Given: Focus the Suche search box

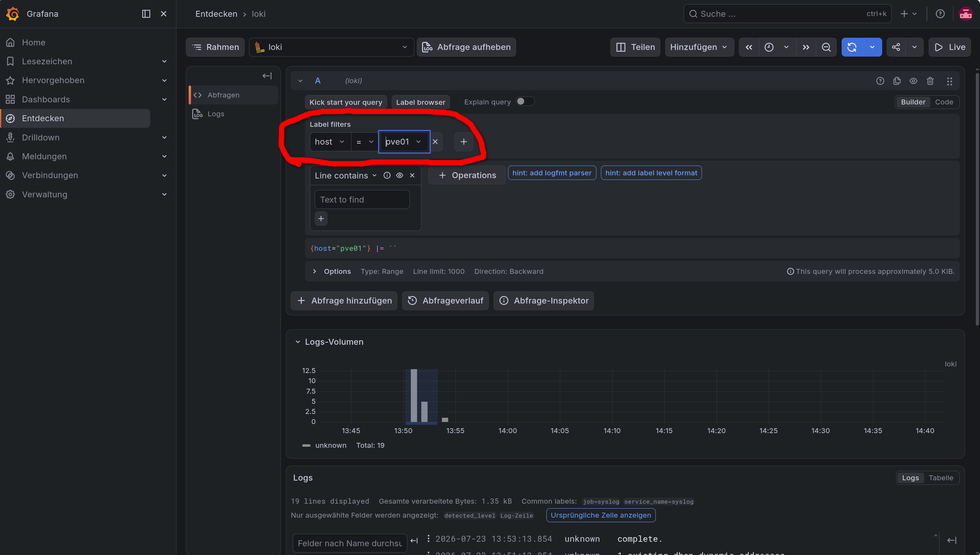Looking at the screenshot, I should [787, 14].
